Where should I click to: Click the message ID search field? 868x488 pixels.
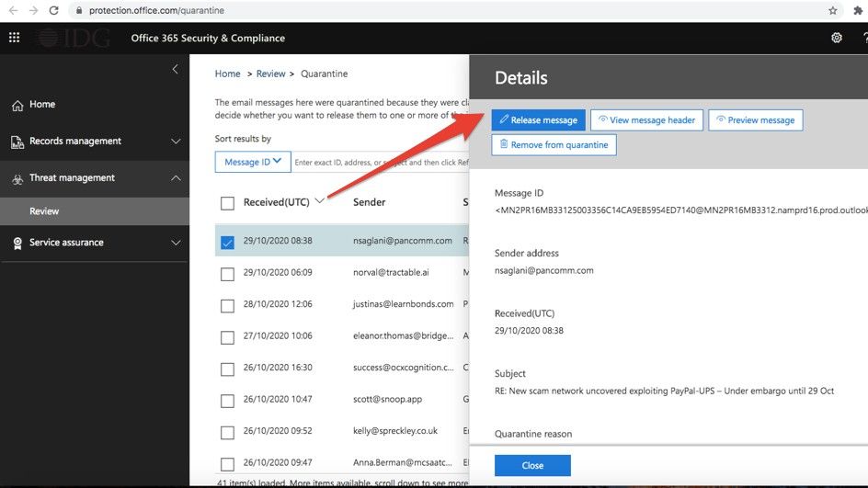click(x=381, y=162)
